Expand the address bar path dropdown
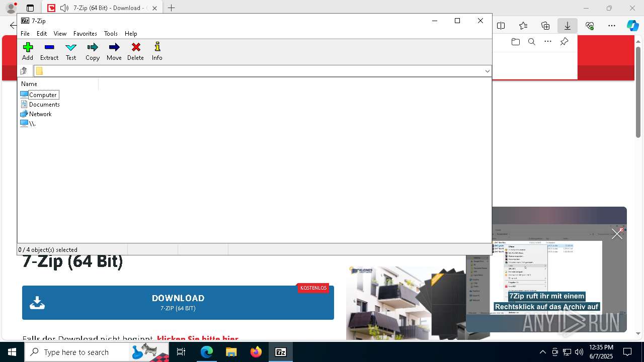This screenshot has width=644, height=362. (x=487, y=71)
